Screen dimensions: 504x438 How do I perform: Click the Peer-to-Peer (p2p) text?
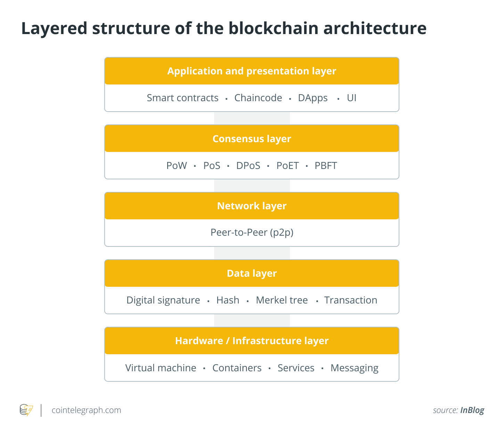(252, 232)
